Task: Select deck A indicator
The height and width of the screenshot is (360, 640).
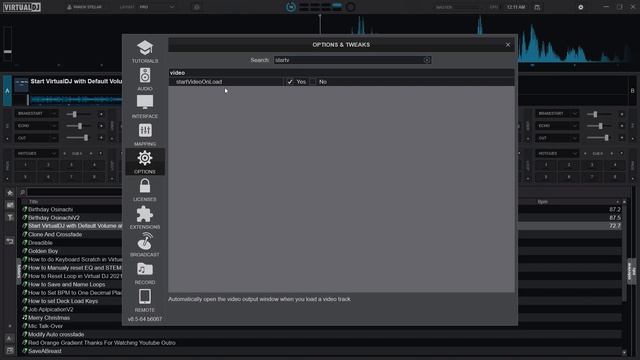Action: coord(7,91)
